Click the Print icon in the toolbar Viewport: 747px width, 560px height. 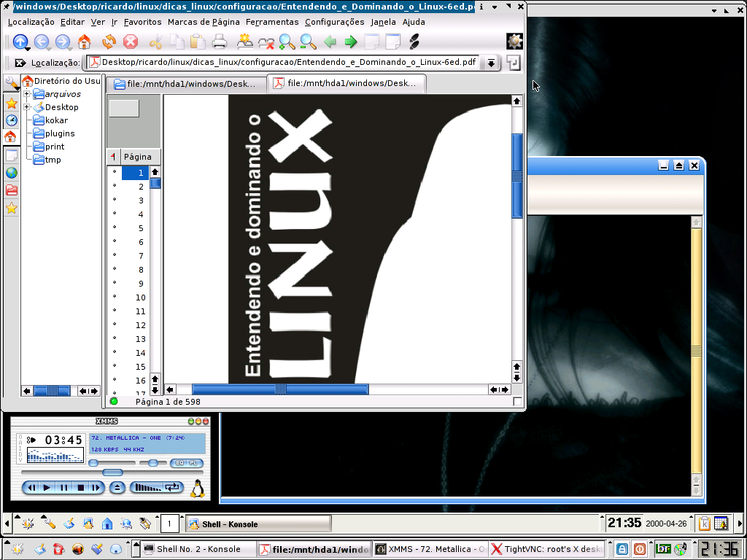219,42
